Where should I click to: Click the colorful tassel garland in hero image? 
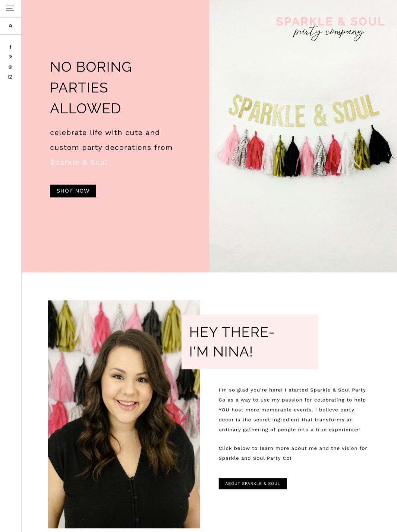[x=305, y=152]
